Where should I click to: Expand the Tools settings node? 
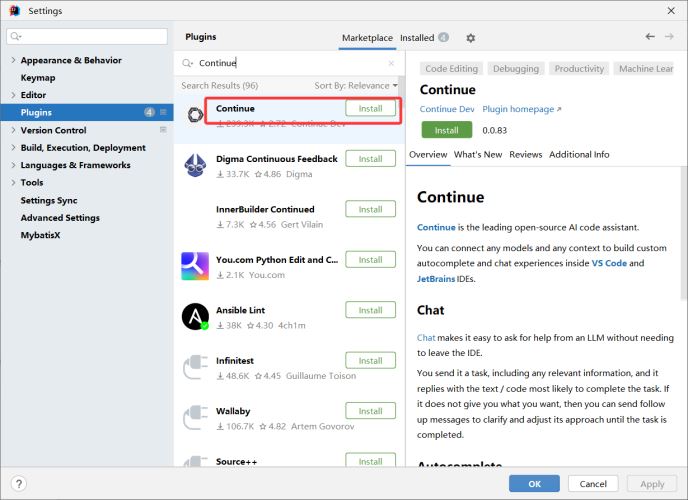click(13, 182)
